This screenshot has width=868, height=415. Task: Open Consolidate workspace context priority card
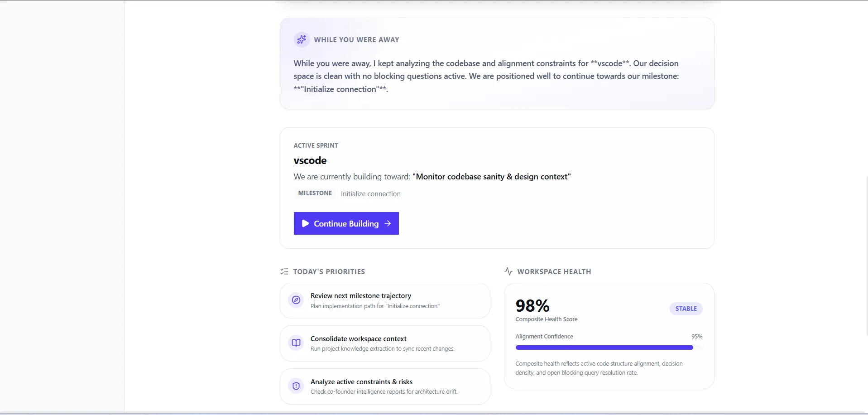[x=385, y=343]
